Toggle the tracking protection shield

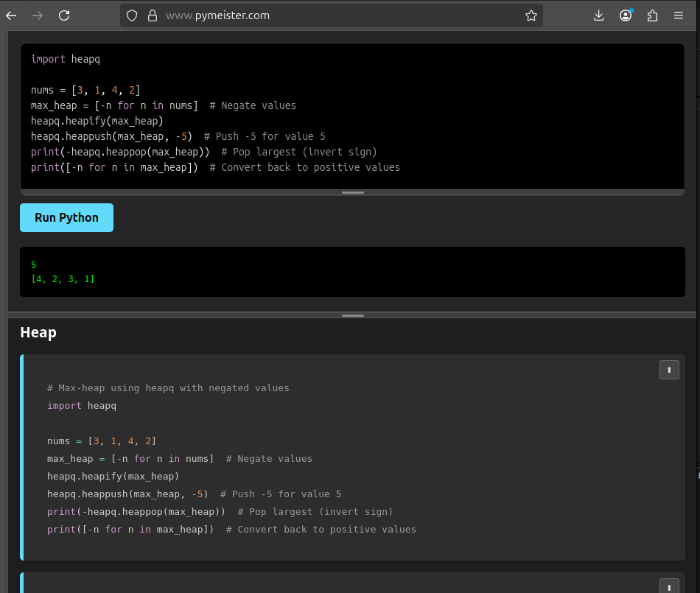pos(132,15)
